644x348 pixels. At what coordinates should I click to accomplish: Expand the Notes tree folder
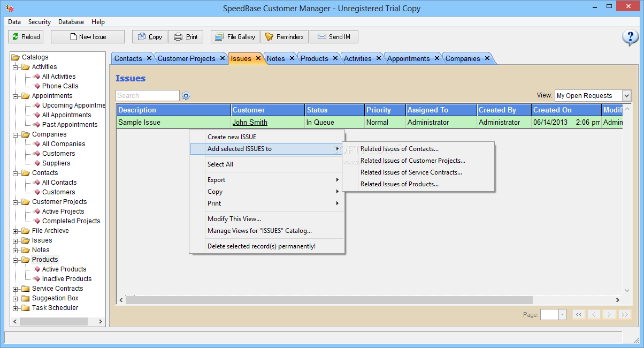(16, 250)
